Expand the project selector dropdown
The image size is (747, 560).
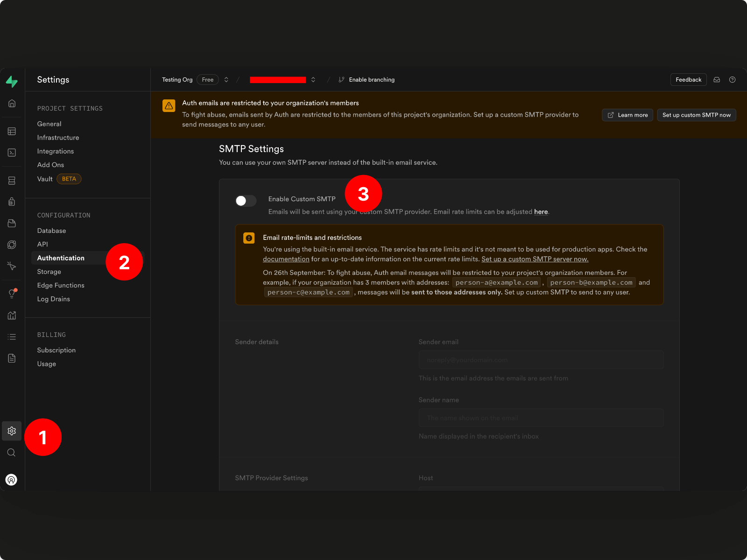tap(313, 79)
